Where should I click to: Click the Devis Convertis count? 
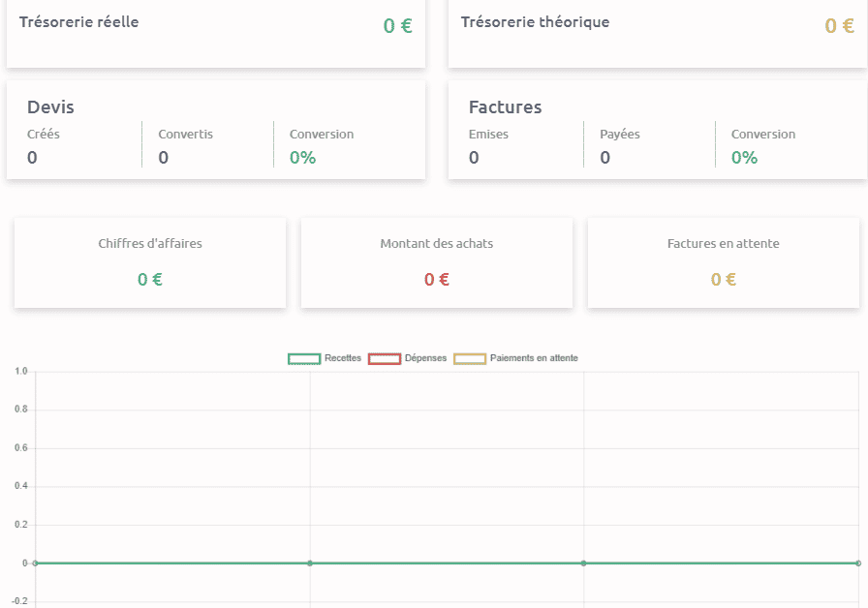(164, 158)
